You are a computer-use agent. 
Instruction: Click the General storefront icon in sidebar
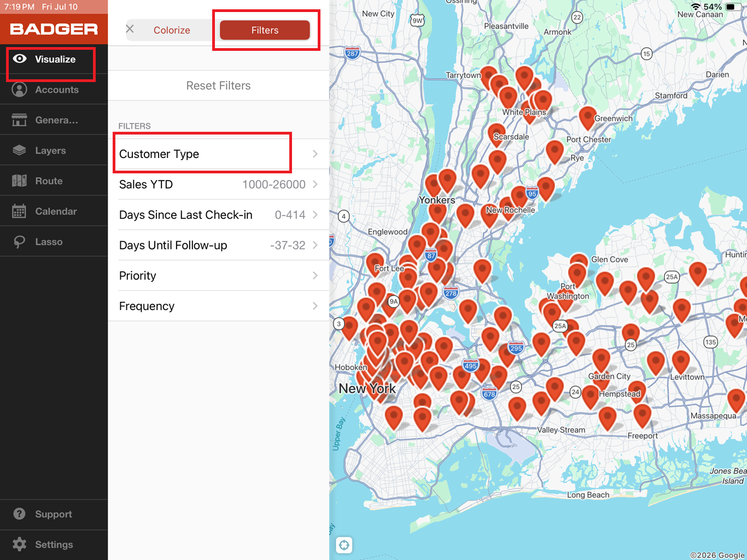[20, 120]
